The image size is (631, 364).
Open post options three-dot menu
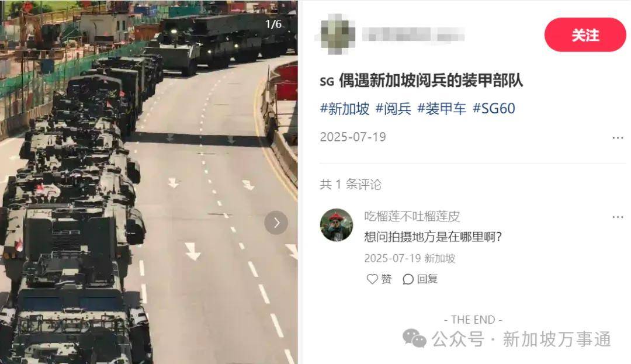pos(618,137)
